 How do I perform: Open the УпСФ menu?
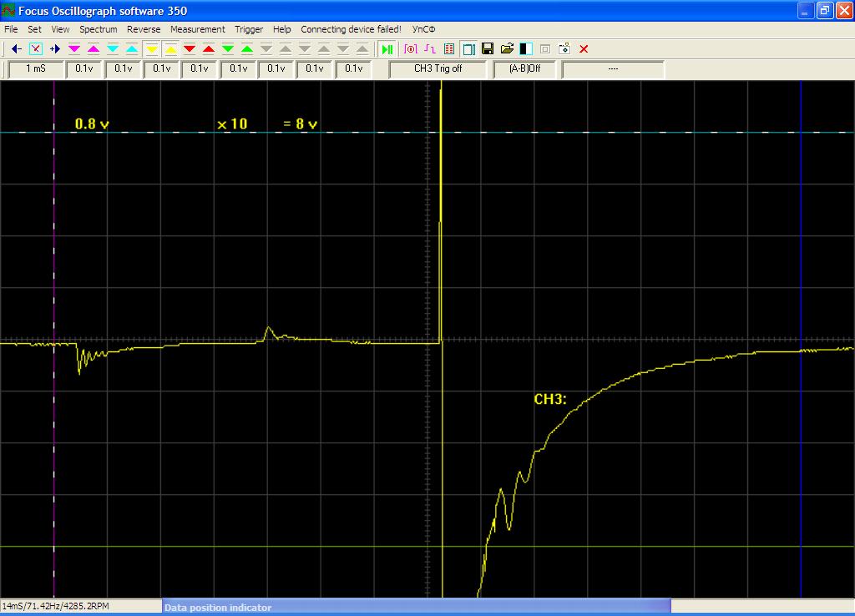click(x=423, y=29)
